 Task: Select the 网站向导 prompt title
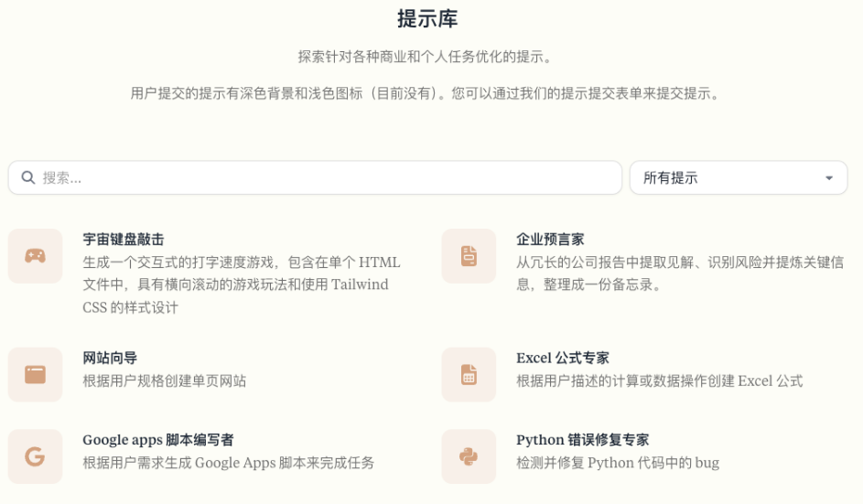110,358
